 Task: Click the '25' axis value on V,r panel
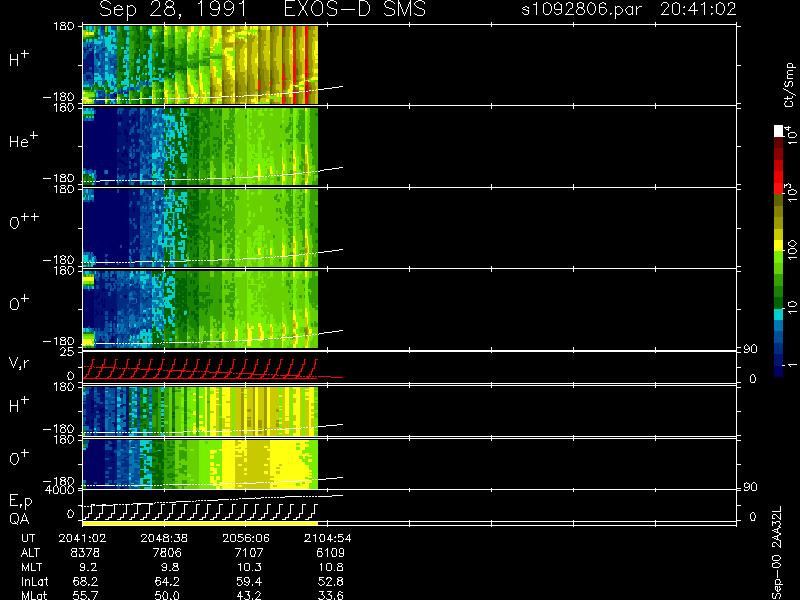tap(67, 352)
